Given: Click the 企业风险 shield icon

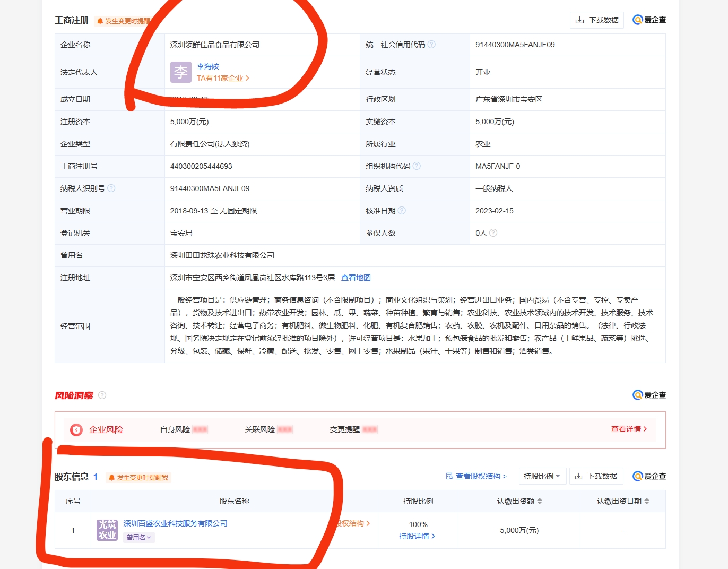Looking at the screenshot, I should tap(76, 430).
